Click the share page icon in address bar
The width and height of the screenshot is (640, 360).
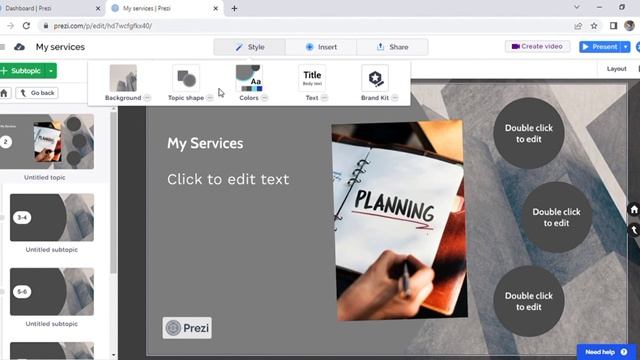(578, 26)
